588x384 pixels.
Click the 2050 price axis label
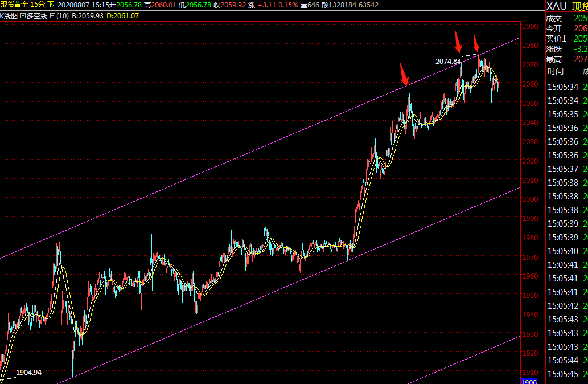531,103
